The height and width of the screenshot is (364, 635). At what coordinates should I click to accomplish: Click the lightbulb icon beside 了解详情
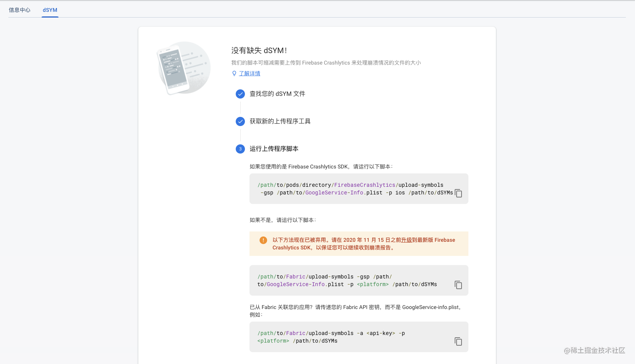pos(234,73)
